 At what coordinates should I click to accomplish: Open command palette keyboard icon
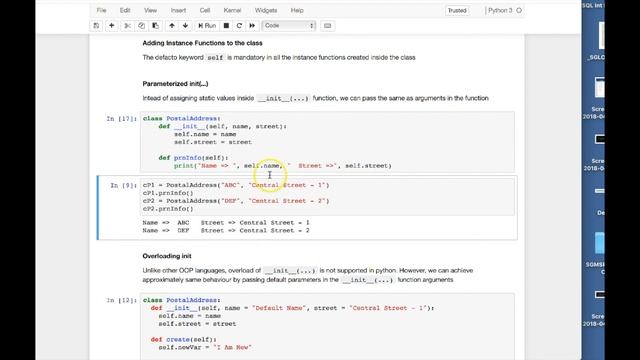click(327, 26)
